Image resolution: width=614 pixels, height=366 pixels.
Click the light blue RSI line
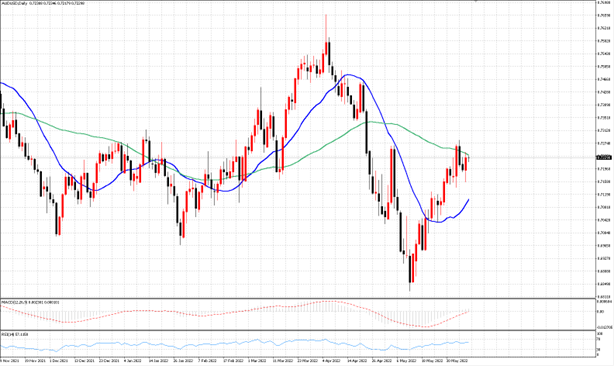[235, 344]
